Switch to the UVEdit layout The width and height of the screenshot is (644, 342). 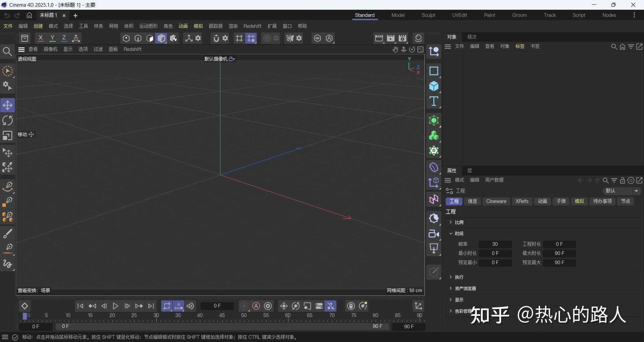coord(459,15)
